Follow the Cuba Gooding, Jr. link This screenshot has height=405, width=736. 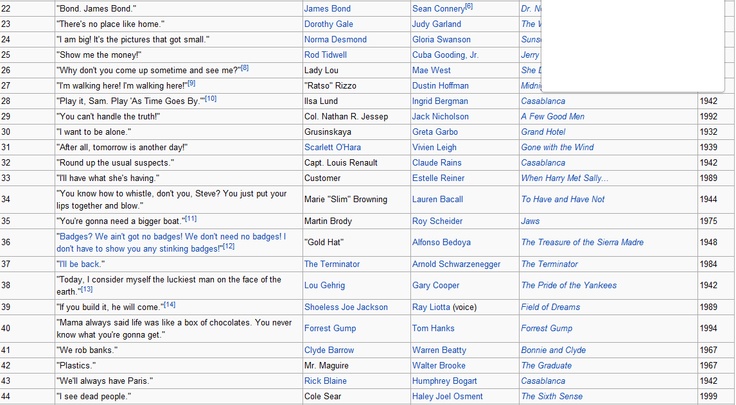pos(445,55)
